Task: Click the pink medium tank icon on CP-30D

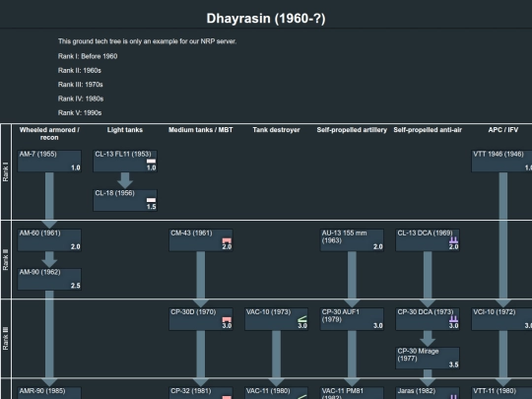Action: point(227,319)
